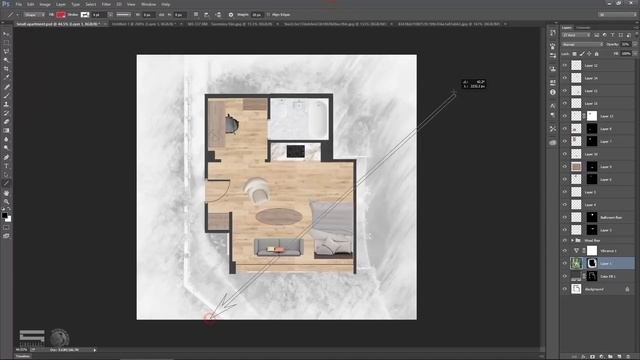This screenshot has width=640, height=360.
Task: Switch to the Channels tab
Action: 583,27
